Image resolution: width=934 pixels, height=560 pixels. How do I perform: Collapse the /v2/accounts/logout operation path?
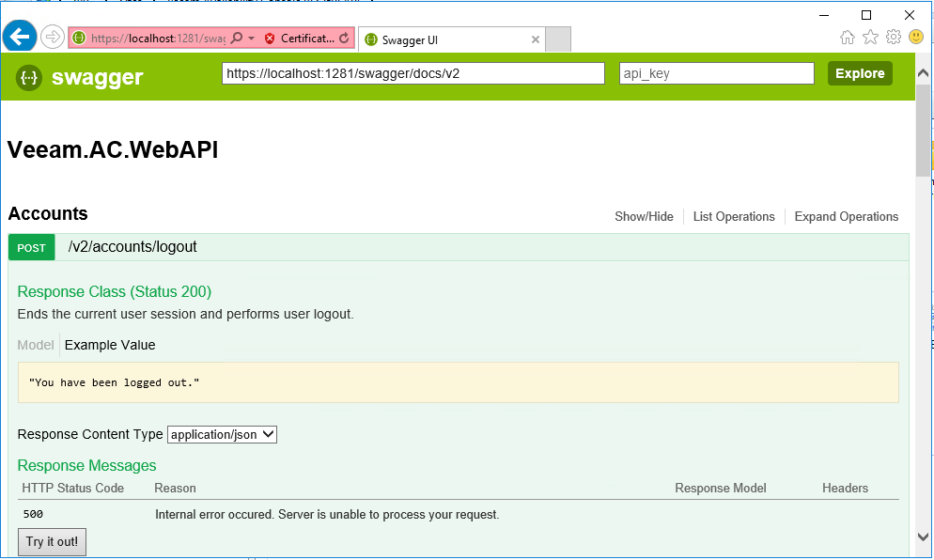click(x=132, y=246)
